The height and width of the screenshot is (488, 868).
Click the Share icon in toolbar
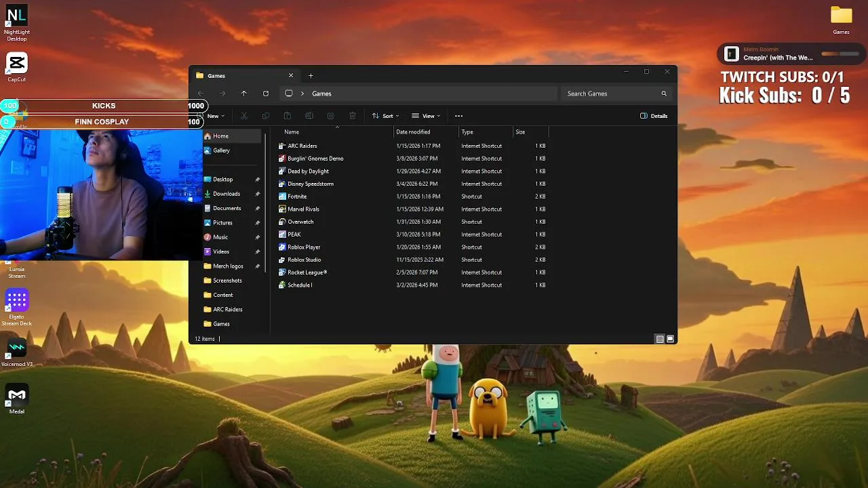(331, 116)
